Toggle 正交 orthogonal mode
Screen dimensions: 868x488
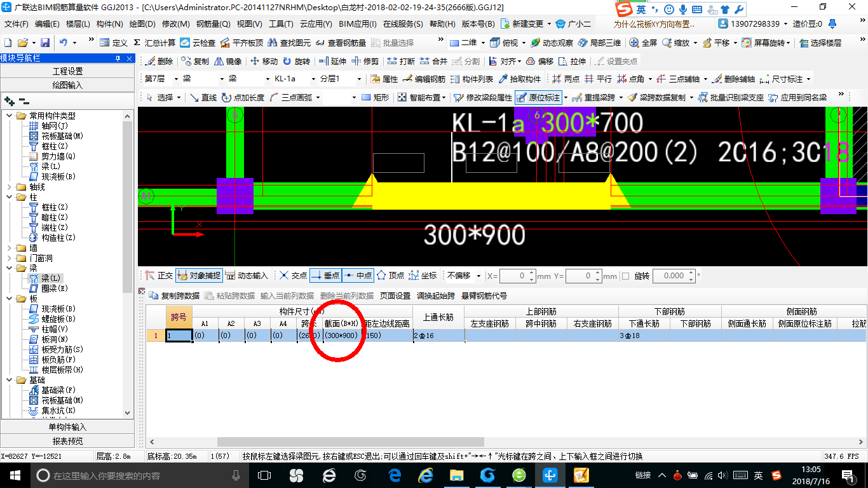point(159,276)
